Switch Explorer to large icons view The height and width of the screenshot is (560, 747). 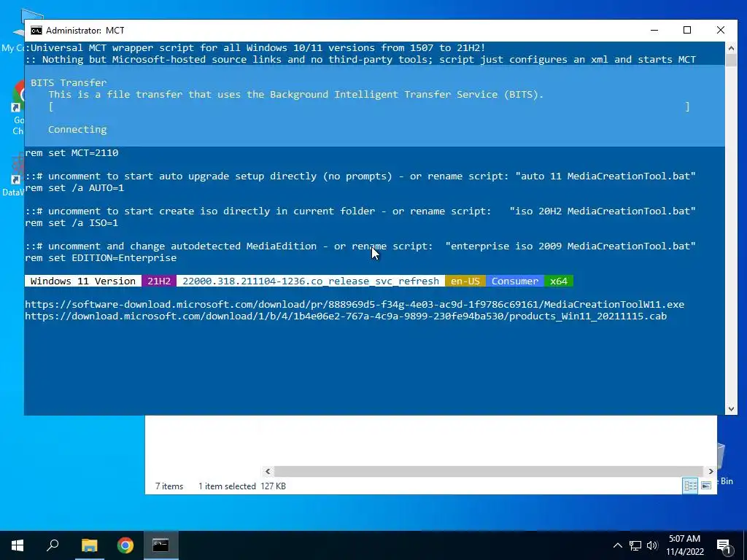click(706, 486)
